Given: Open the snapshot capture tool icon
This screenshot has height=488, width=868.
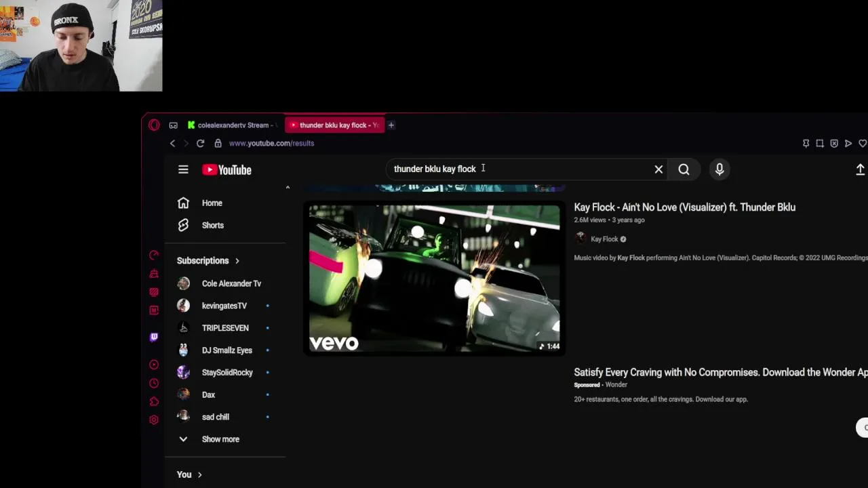Looking at the screenshot, I should [x=820, y=144].
